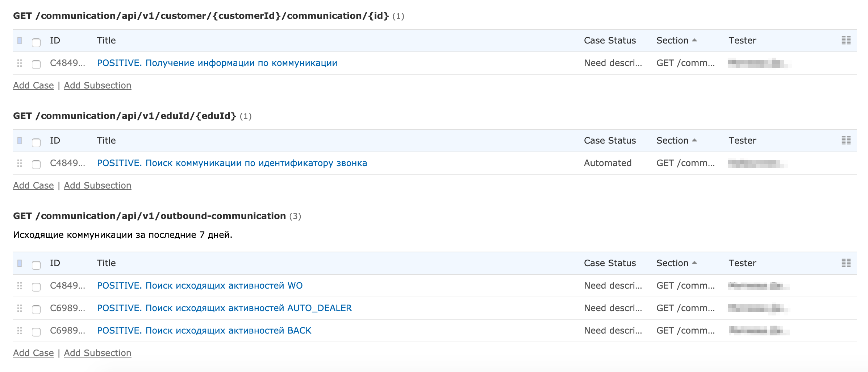868x372 pixels.
Task: Click Case Status column header in outbound-communication table
Action: [x=610, y=263]
